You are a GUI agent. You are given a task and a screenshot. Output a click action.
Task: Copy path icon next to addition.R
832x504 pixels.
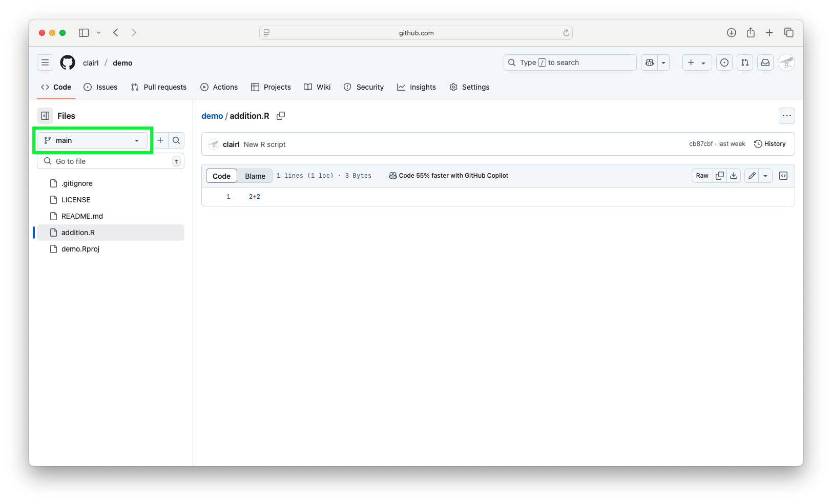click(281, 116)
